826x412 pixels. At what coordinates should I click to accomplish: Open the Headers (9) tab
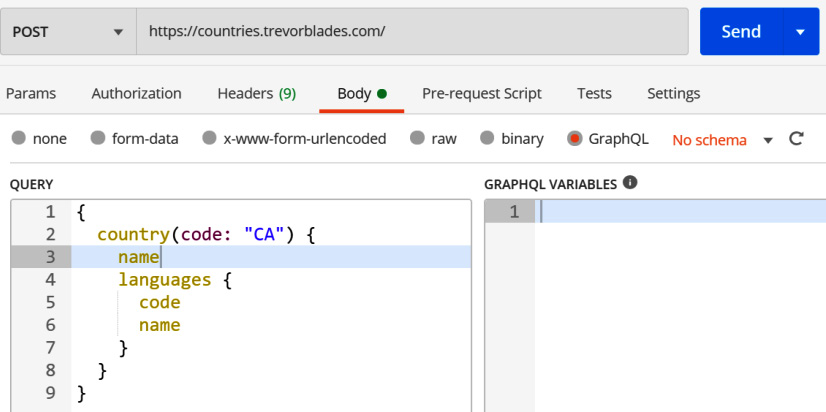257,94
